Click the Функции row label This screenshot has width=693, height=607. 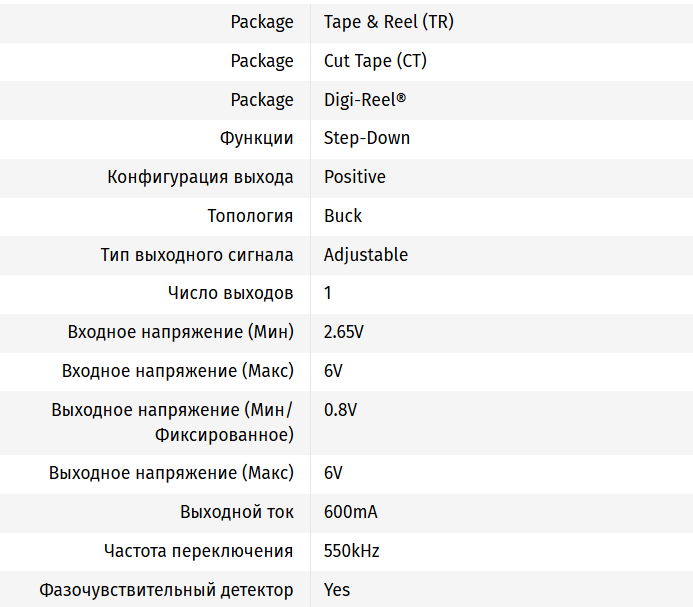click(x=257, y=138)
